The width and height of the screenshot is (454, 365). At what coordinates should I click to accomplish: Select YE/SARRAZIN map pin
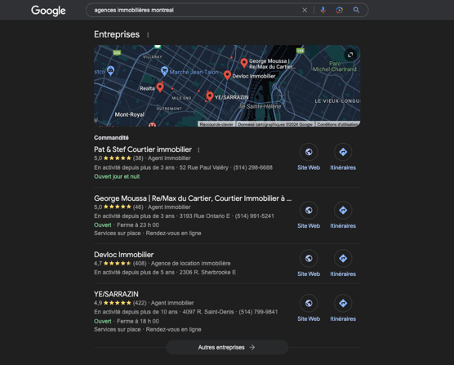tap(209, 96)
